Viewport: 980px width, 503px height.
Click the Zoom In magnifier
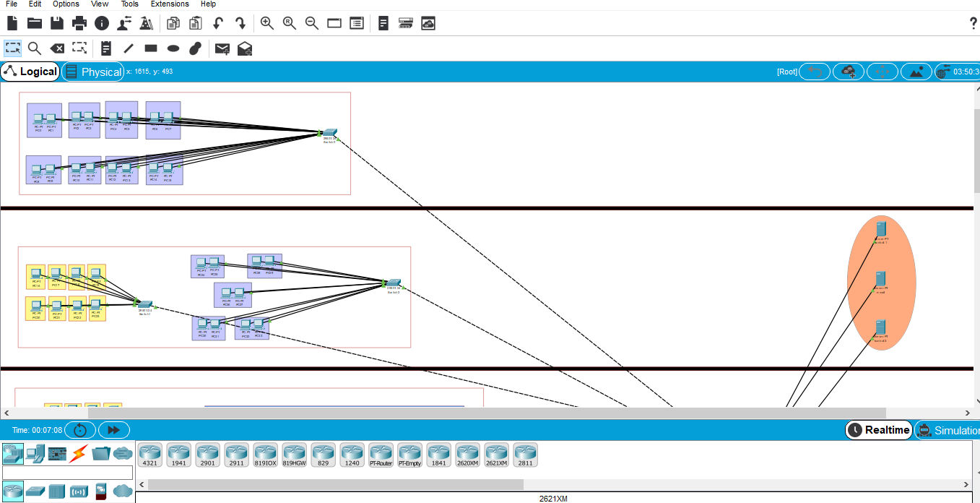266,23
